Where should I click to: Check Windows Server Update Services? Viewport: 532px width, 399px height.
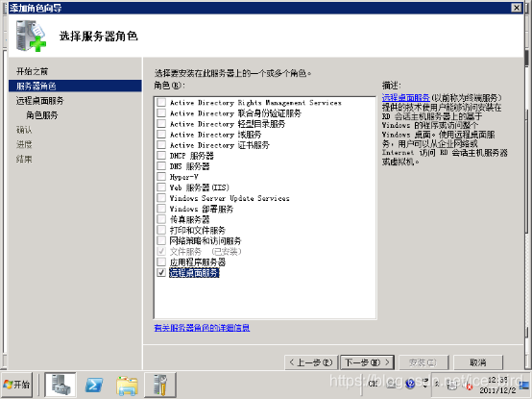coord(161,198)
